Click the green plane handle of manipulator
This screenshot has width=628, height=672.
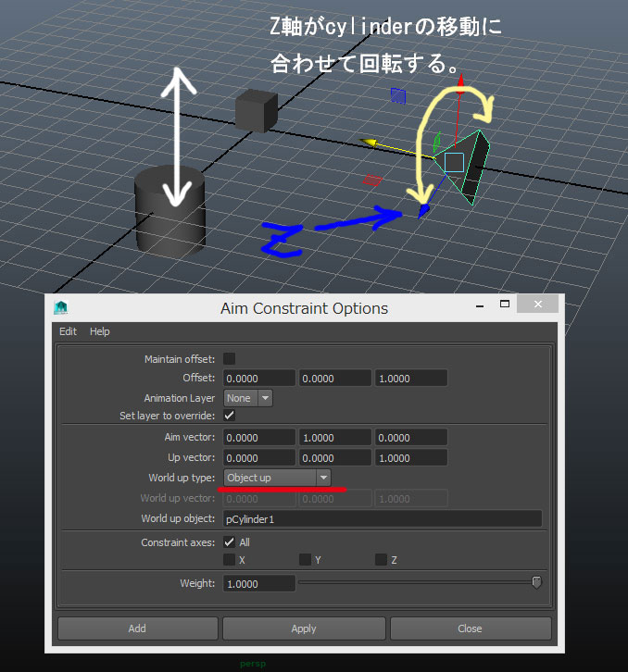tap(436, 143)
